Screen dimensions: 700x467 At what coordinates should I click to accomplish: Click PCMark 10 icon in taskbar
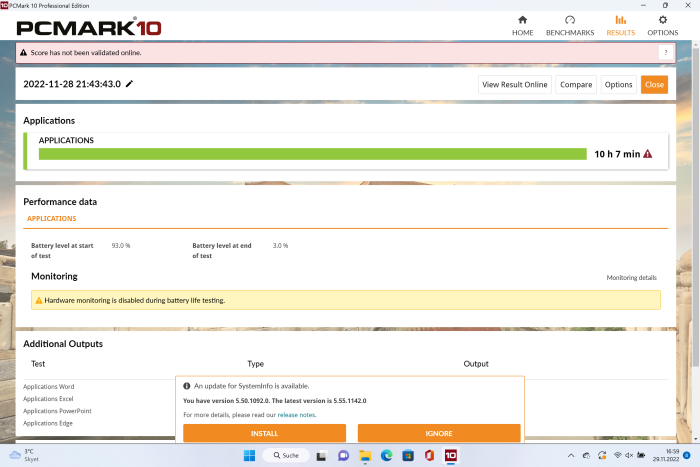(450, 455)
